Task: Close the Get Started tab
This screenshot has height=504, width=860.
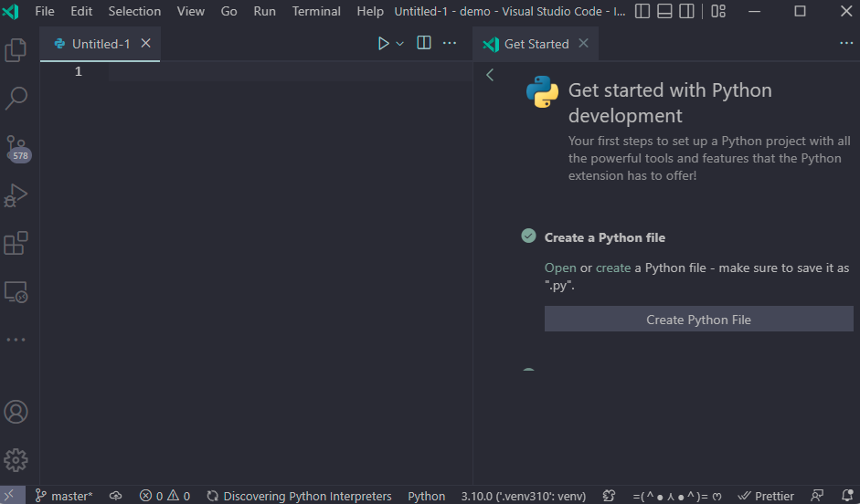Action: (x=584, y=43)
